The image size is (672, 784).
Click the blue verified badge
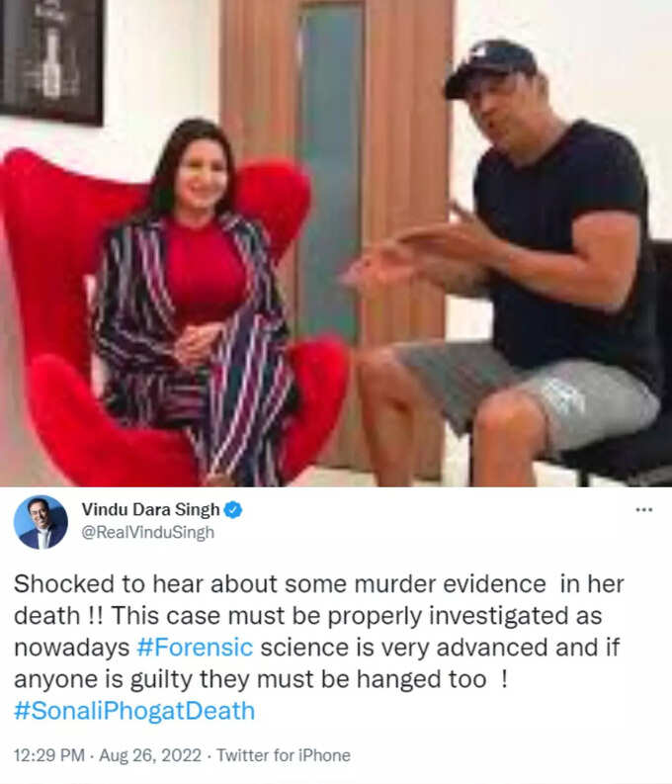[x=233, y=510]
